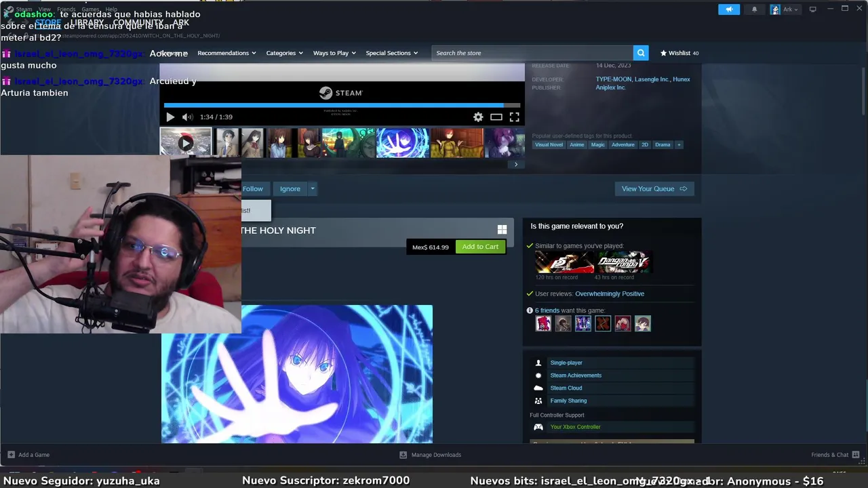Screen dimensions: 868x488
Task: Select the red-haired girl screenshot thumbnail
Action: (457, 142)
